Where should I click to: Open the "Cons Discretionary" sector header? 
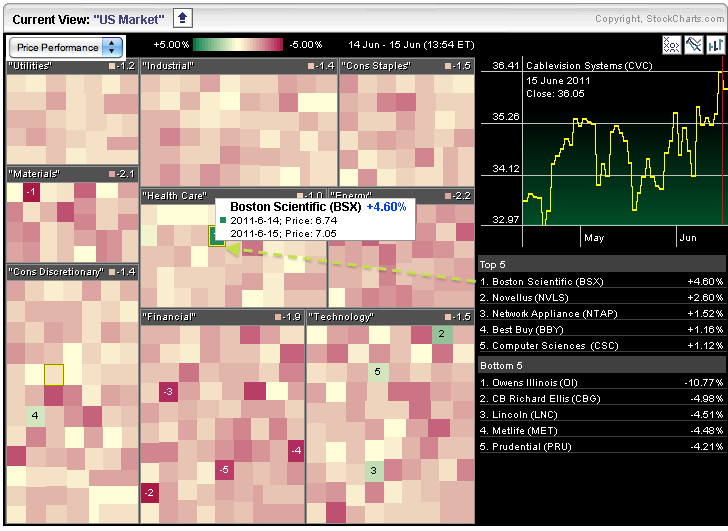point(72,272)
